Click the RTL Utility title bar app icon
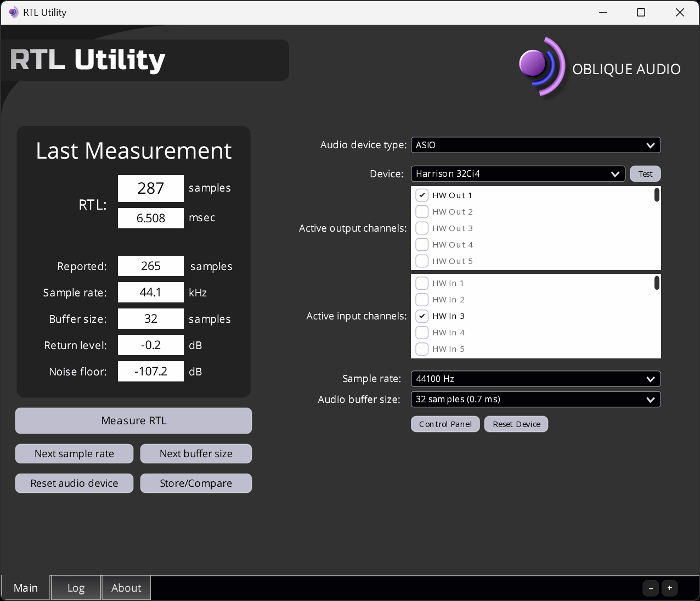Screen dimensions: 700x601 [x=14, y=12]
